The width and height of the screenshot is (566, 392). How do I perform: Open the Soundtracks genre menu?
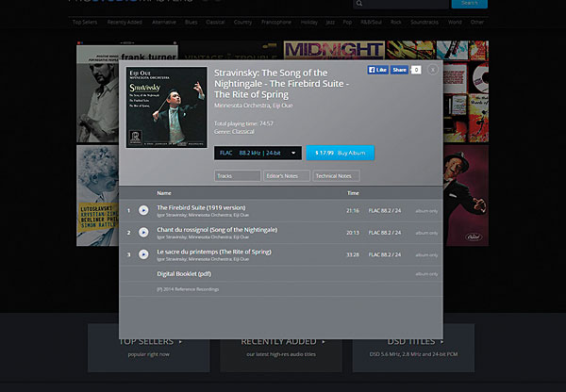click(x=424, y=22)
